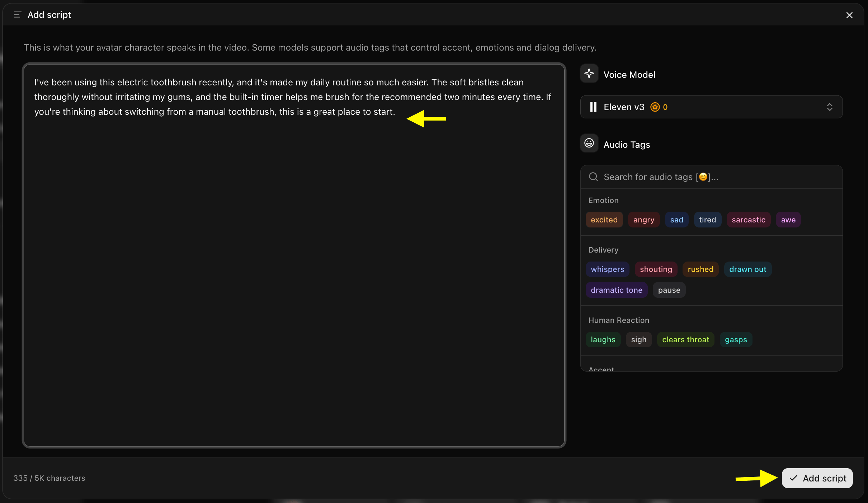Screen dimensions: 868x503
Task: Click the Audio Tags section label
Action: click(627, 145)
